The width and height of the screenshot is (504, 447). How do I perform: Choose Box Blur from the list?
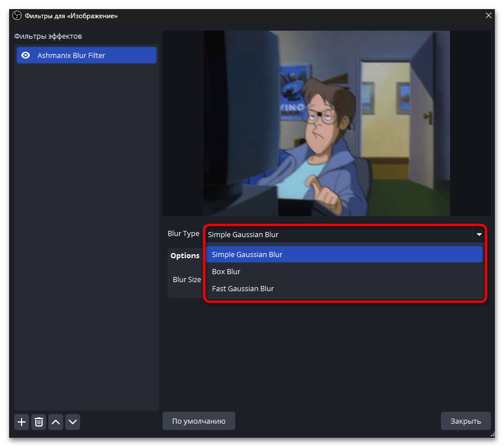point(344,271)
